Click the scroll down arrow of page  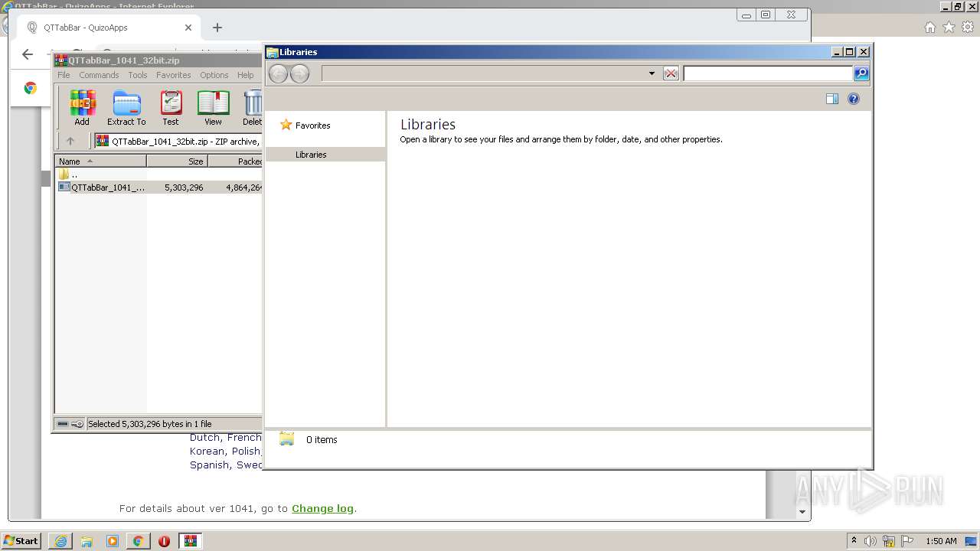tap(802, 512)
